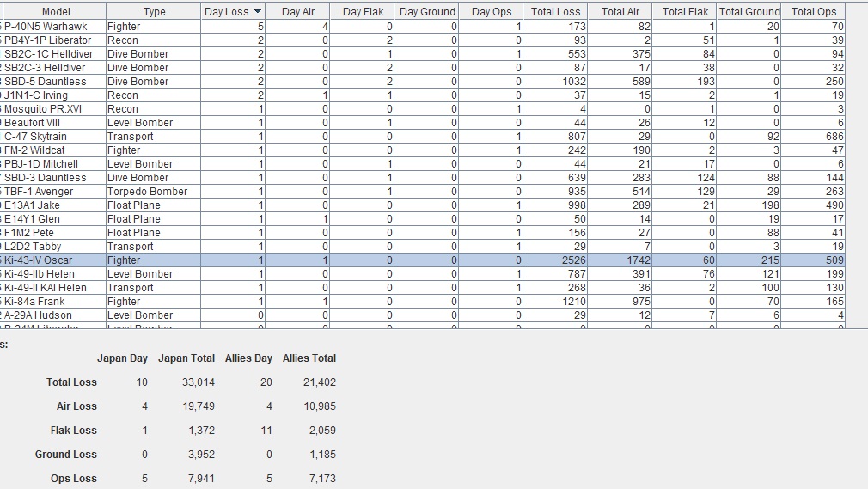
Task: Click total air value 1742
Action: tap(620, 260)
